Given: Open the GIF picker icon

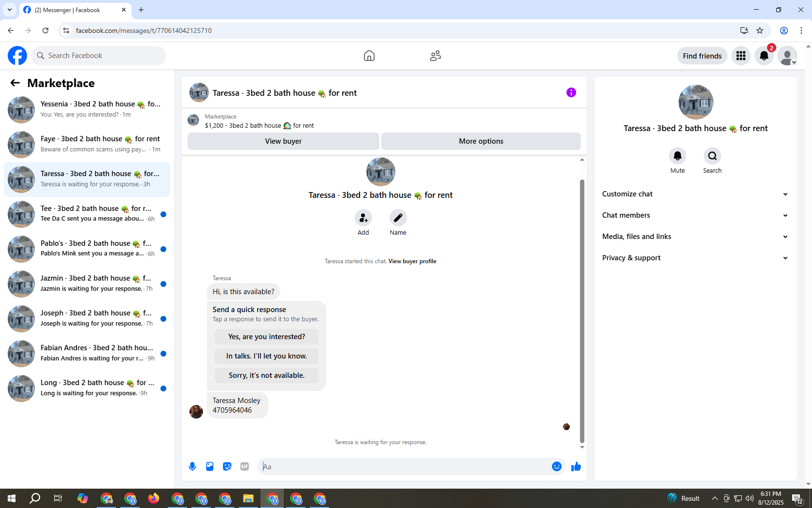Looking at the screenshot, I should 245,466.
